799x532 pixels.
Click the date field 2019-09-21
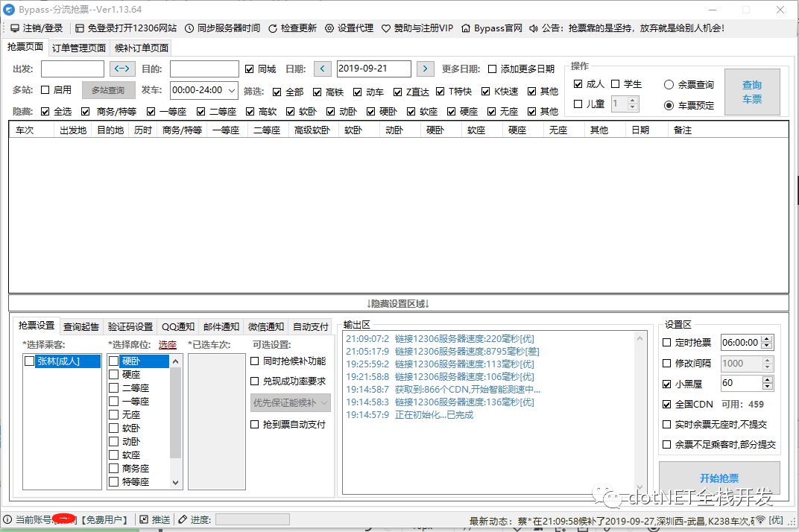pos(374,69)
